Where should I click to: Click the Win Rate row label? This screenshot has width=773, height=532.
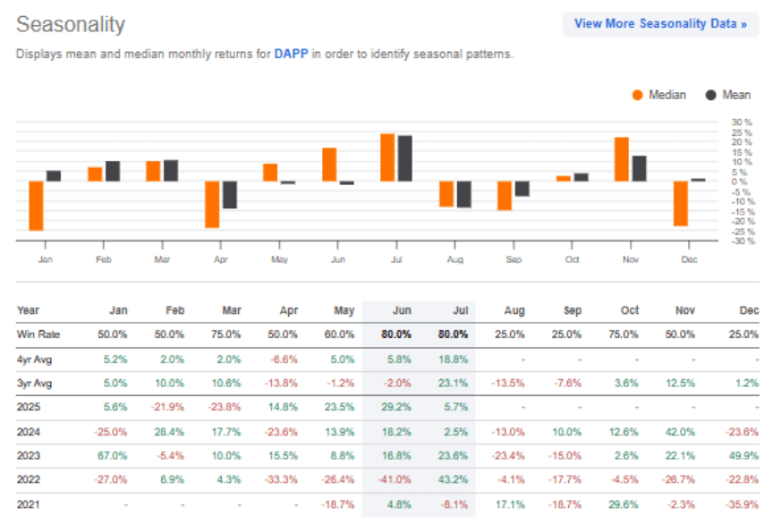41,334
